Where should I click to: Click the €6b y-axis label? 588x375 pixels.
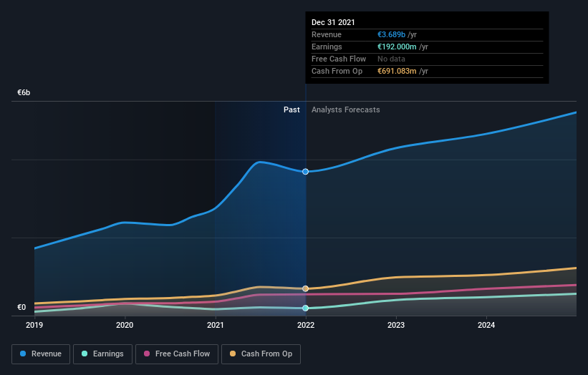tap(24, 92)
